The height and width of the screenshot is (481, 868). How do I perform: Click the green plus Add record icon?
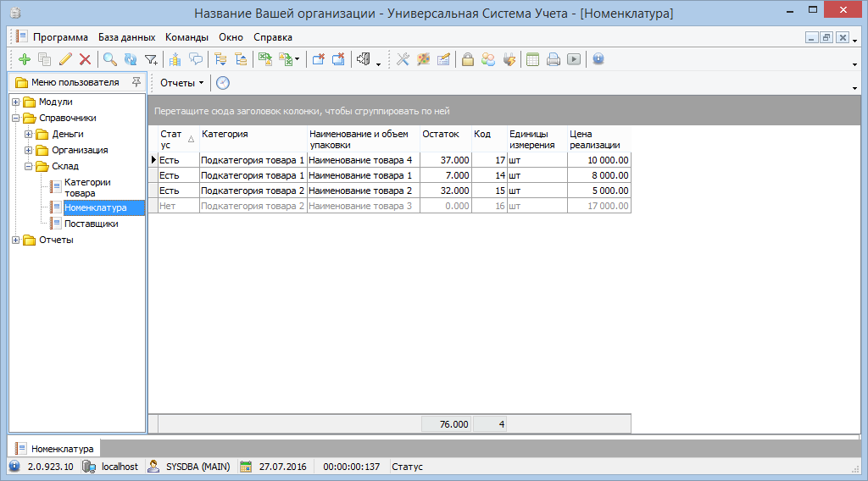coord(24,59)
